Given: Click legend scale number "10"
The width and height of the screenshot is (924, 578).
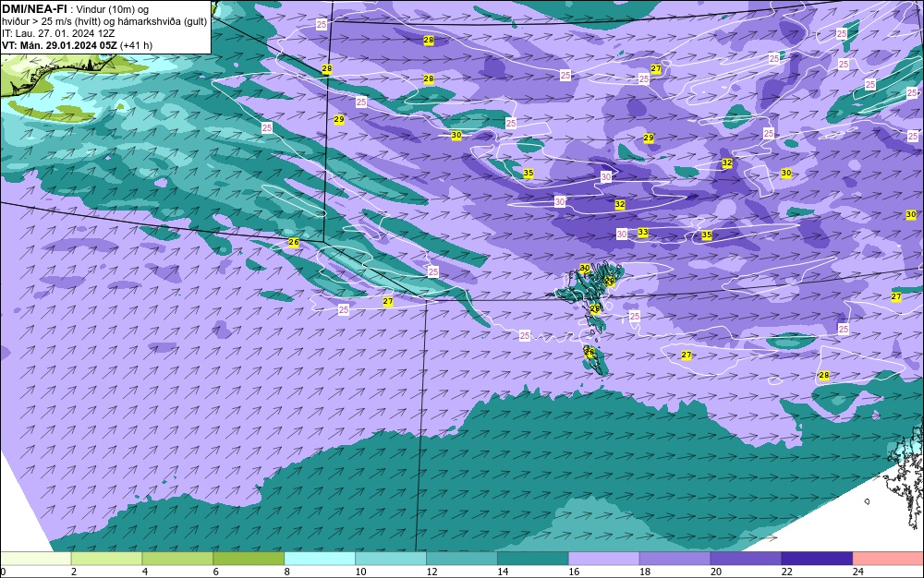Looking at the screenshot, I should coord(360,572).
